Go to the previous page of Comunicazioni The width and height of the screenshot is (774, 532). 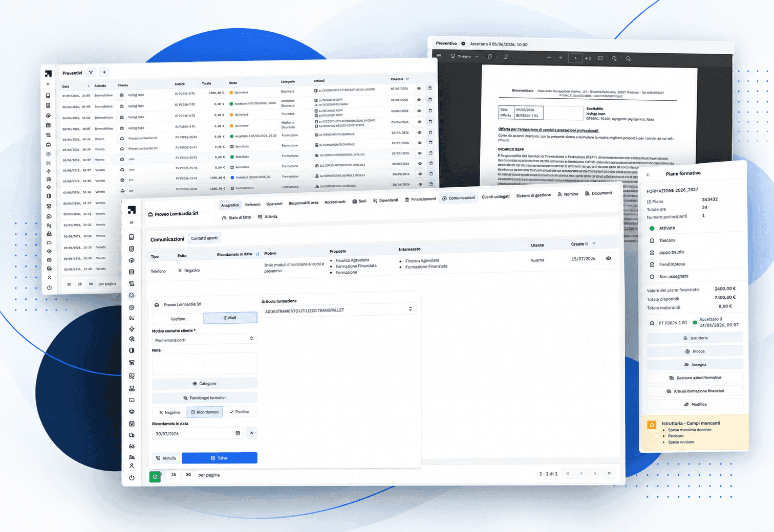[x=581, y=474]
